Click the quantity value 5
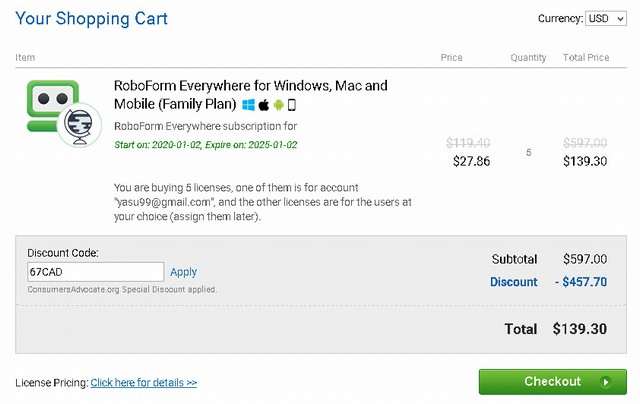The image size is (640, 404). point(528,152)
